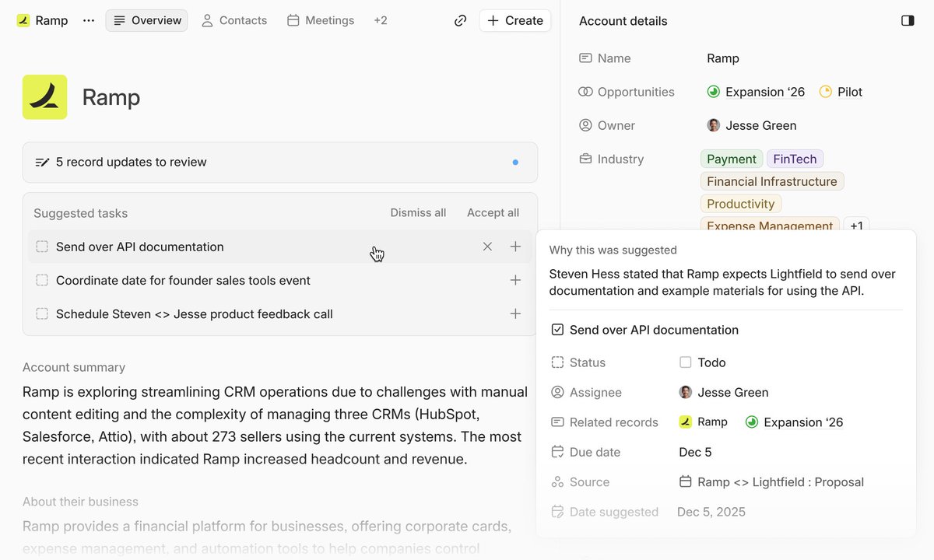Click Accept all suggested tasks
The image size is (934, 560).
(493, 213)
